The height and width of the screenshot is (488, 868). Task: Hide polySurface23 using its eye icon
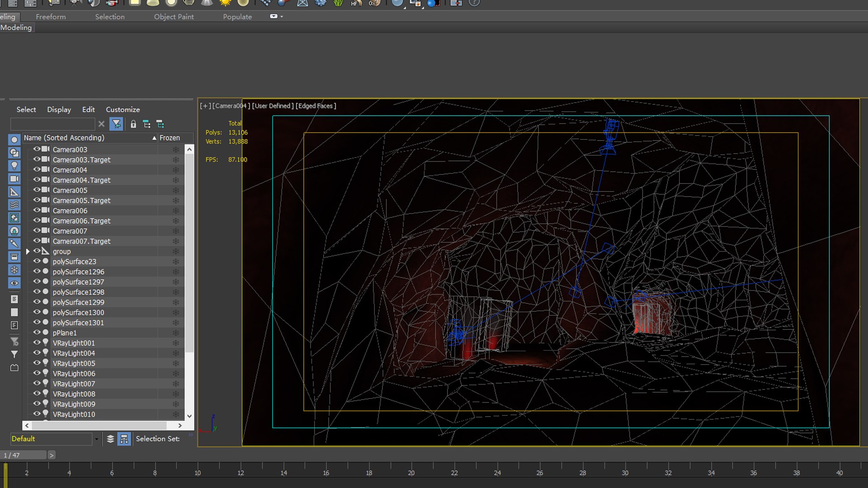tap(37, 261)
